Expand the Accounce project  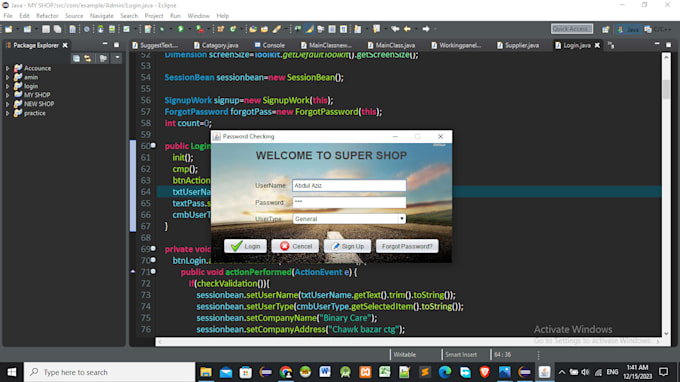tap(7, 68)
